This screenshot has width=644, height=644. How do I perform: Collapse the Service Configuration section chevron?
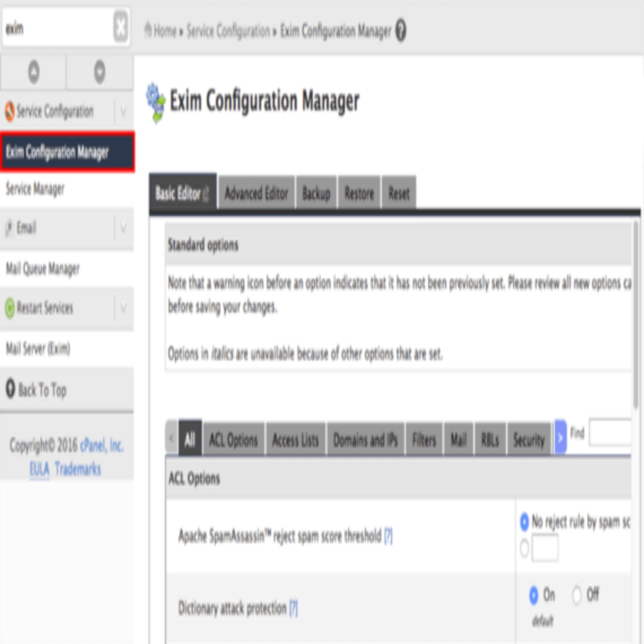point(123,111)
